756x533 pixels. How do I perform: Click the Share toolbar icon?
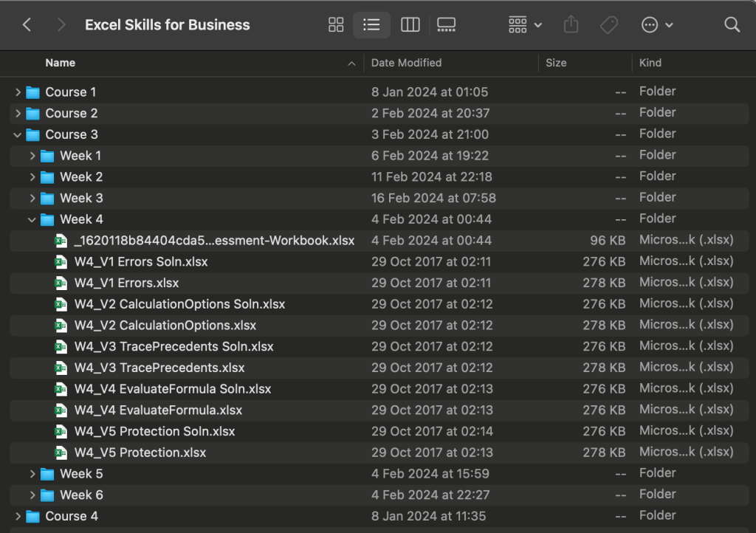[571, 25]
